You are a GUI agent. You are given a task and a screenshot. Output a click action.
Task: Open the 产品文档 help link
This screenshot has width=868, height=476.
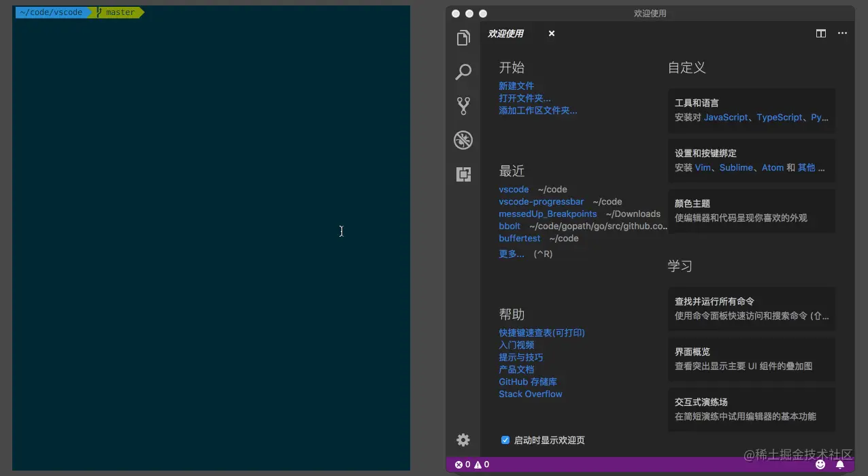(516, 370)
